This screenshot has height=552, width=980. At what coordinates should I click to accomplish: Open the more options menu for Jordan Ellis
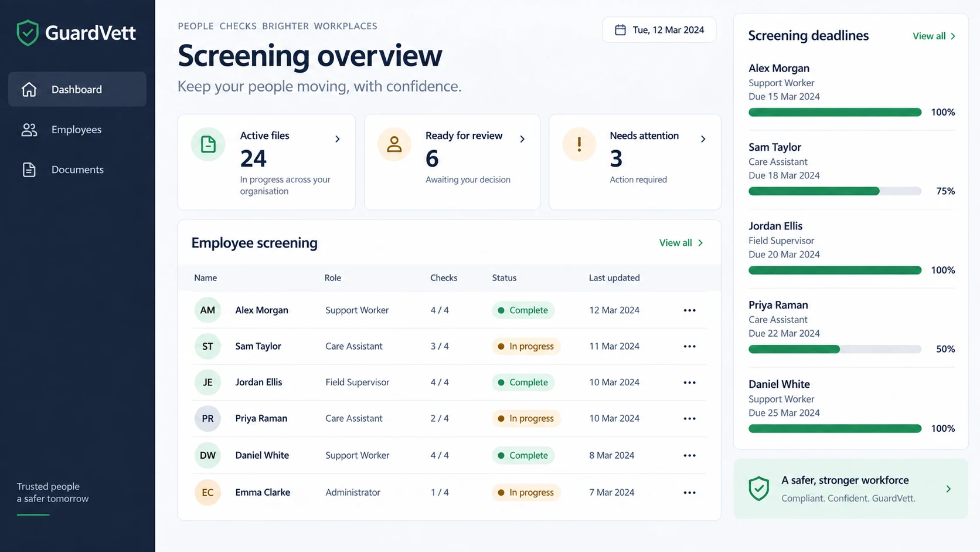pyautogui.click(x=689, y=382)
